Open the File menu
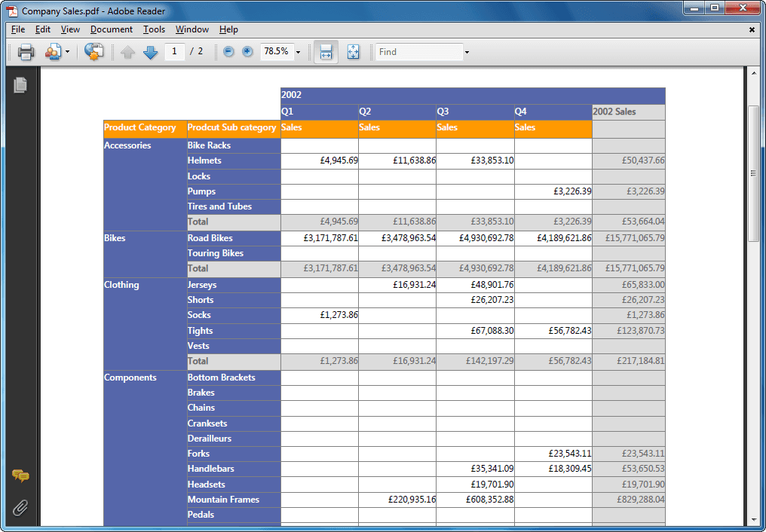 pos(18,29)
